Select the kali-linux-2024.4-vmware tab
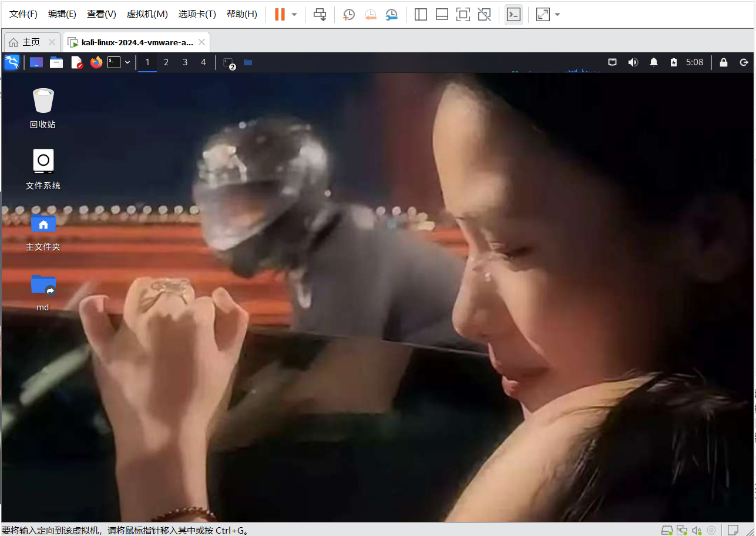Screen dimensions: 756x536 [x=137, y=42]
